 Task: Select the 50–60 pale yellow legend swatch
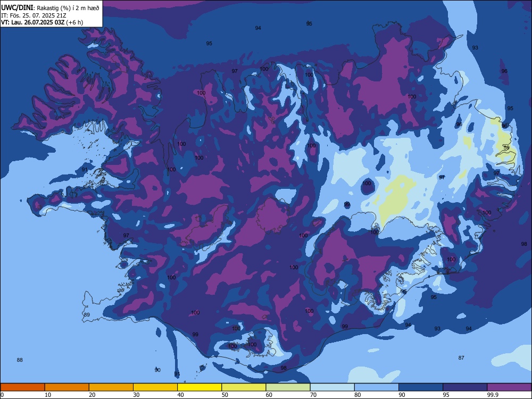[x=244, y=387]
